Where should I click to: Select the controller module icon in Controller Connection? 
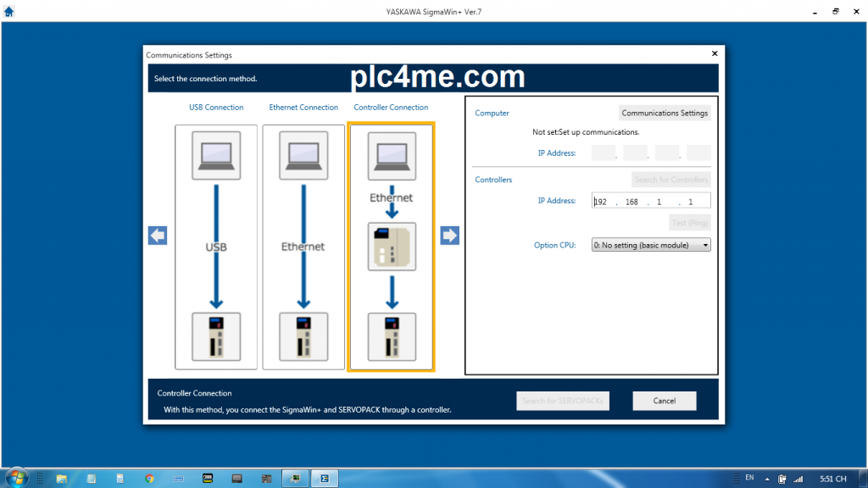[391, 246]
